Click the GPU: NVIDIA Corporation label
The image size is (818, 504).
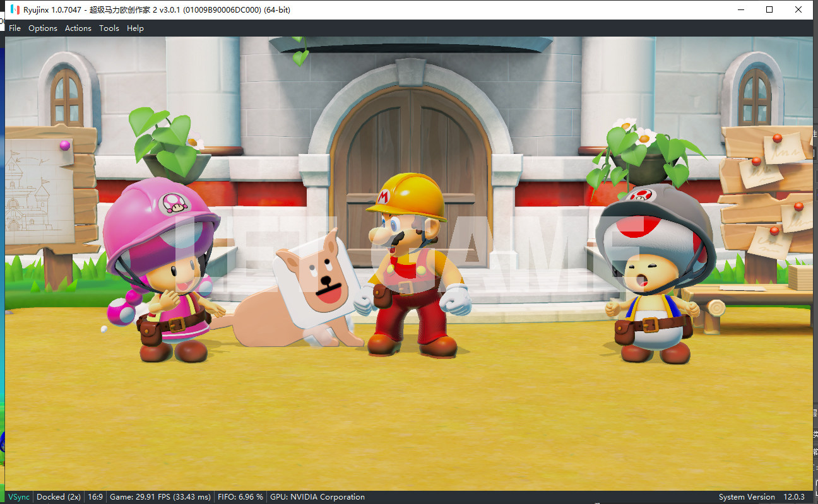(x=317, y=497)
